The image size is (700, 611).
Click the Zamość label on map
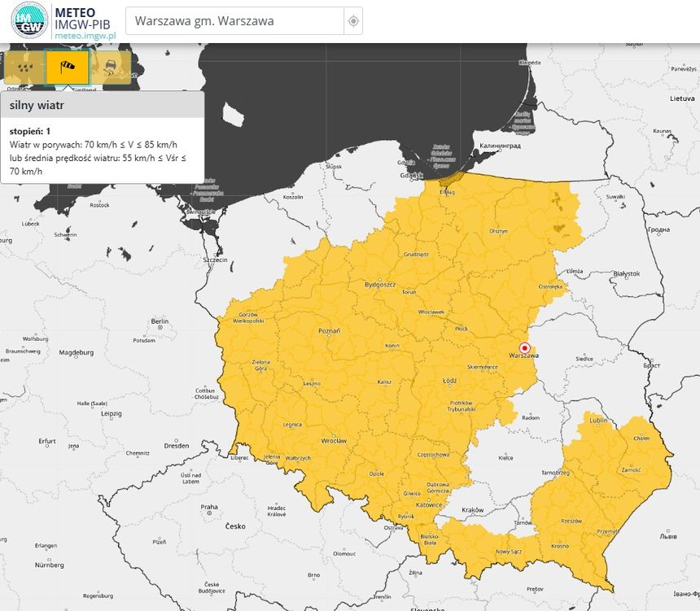tap(632, 470)
